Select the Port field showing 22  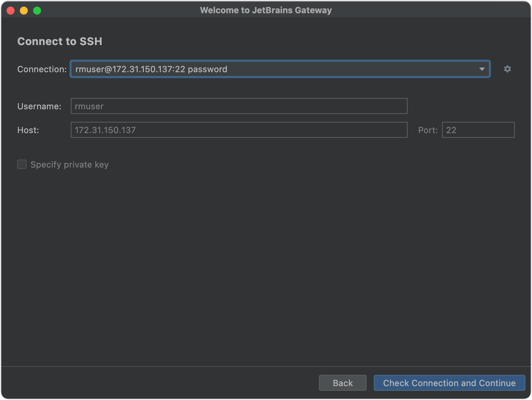click(x=478, y=130)
